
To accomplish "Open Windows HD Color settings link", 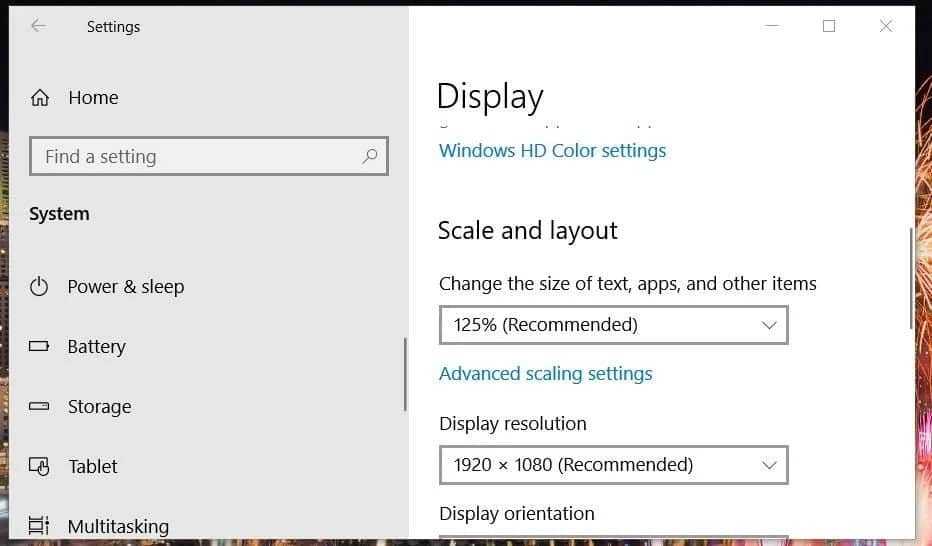I will pyautogui.click(x=552, y=151).
